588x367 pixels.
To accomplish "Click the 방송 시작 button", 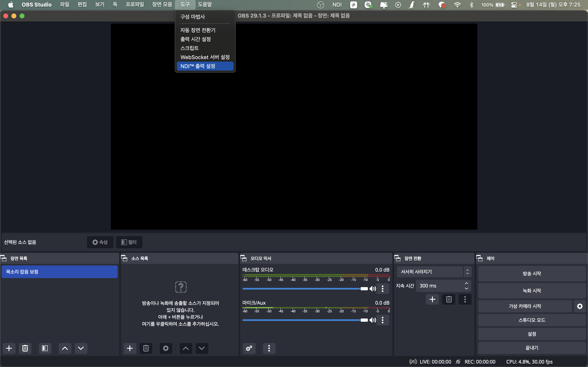I will (532, 274).
